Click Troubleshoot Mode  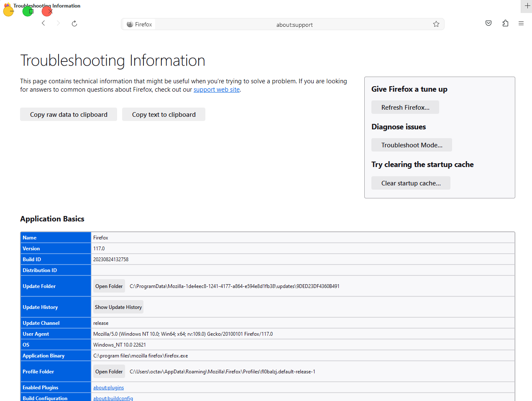pyautogui.click(x=412, y=145)
